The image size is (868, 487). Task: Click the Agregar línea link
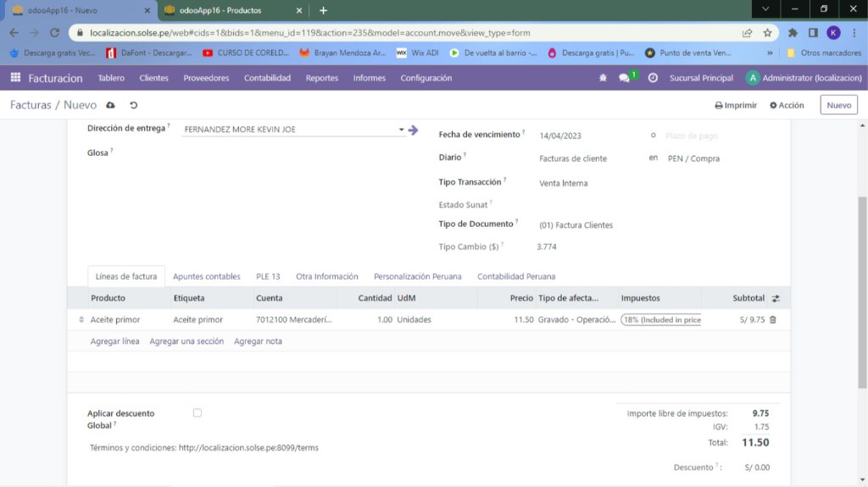(114, 341)
